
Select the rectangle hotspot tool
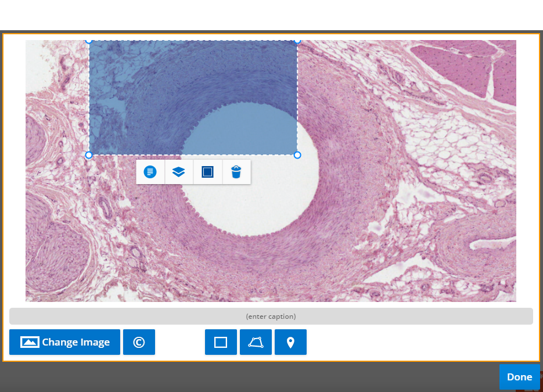pos(221,342)
